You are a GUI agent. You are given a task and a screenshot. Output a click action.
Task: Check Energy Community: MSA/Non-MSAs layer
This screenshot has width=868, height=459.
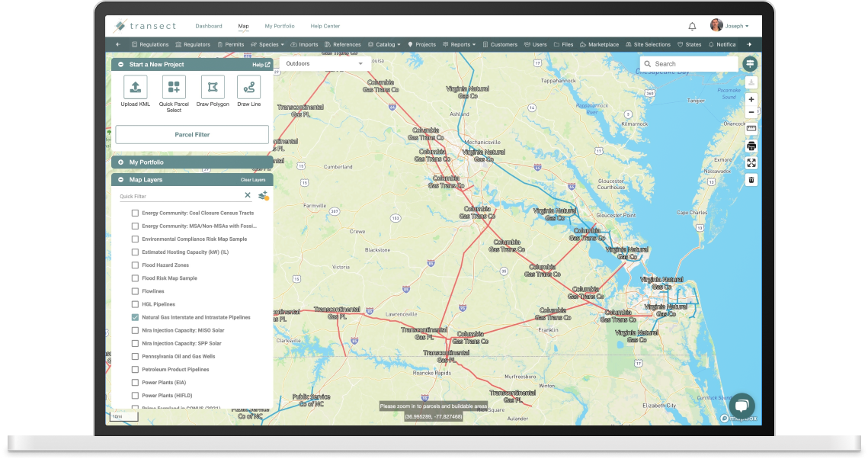pyautogui.click(x=135, y=226)
